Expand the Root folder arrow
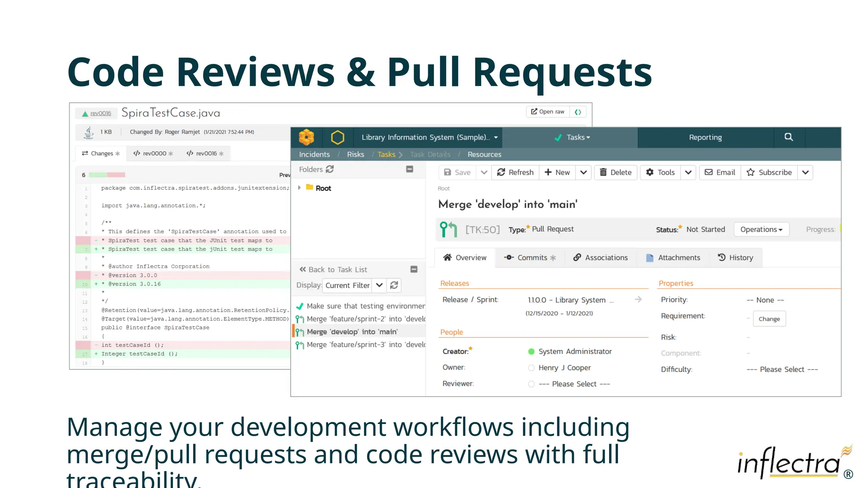868x488 pixels. (299, 188)
